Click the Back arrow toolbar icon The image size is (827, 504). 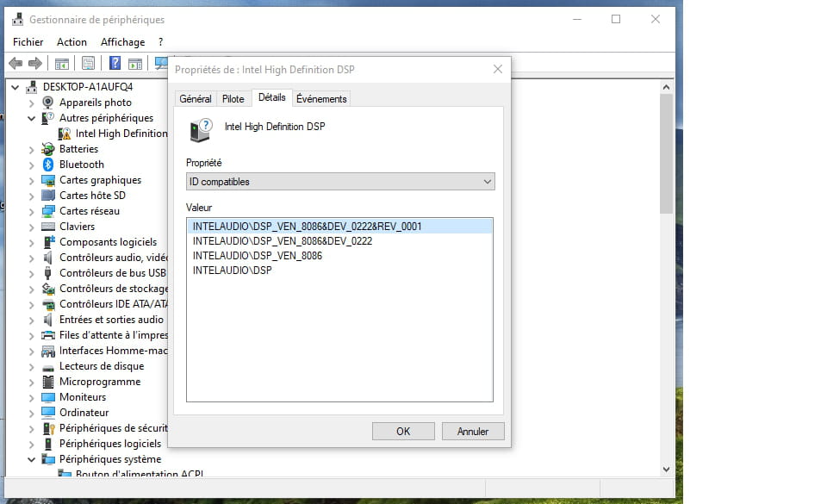15,63
